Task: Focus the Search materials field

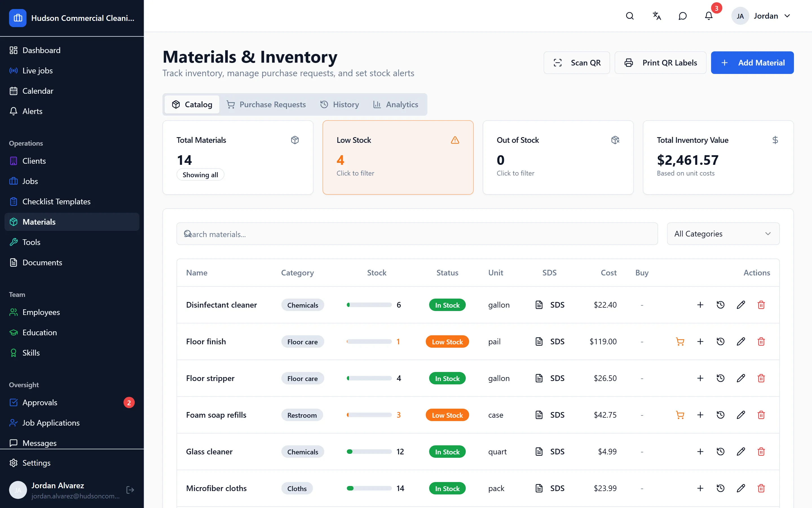Action: (417, 234)
